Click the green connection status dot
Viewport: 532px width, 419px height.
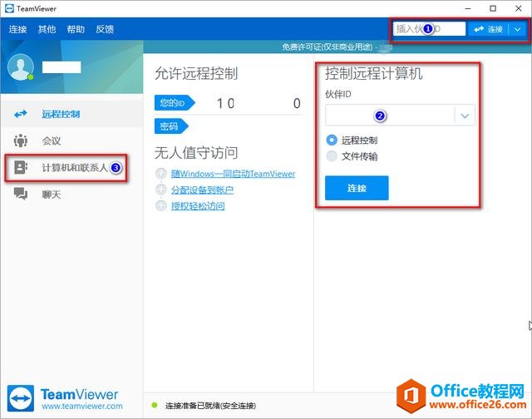155,405
